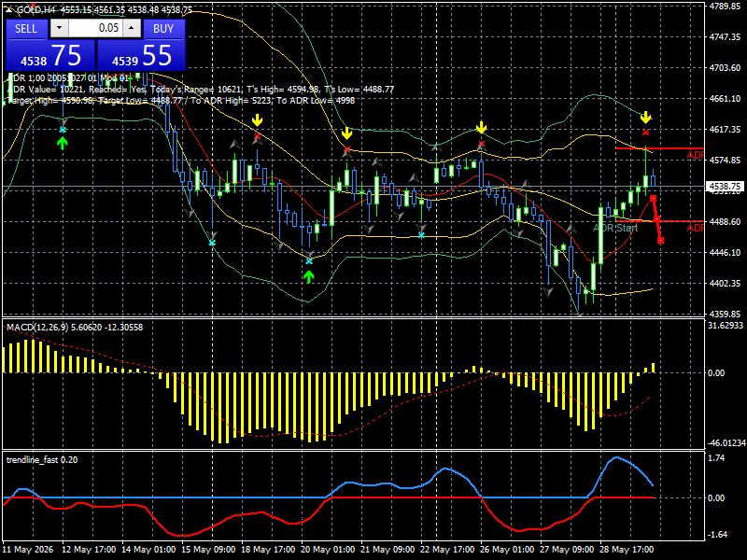Click the top red square of the projection line
This screenshot has width=747, height=560.
[653, 198]
